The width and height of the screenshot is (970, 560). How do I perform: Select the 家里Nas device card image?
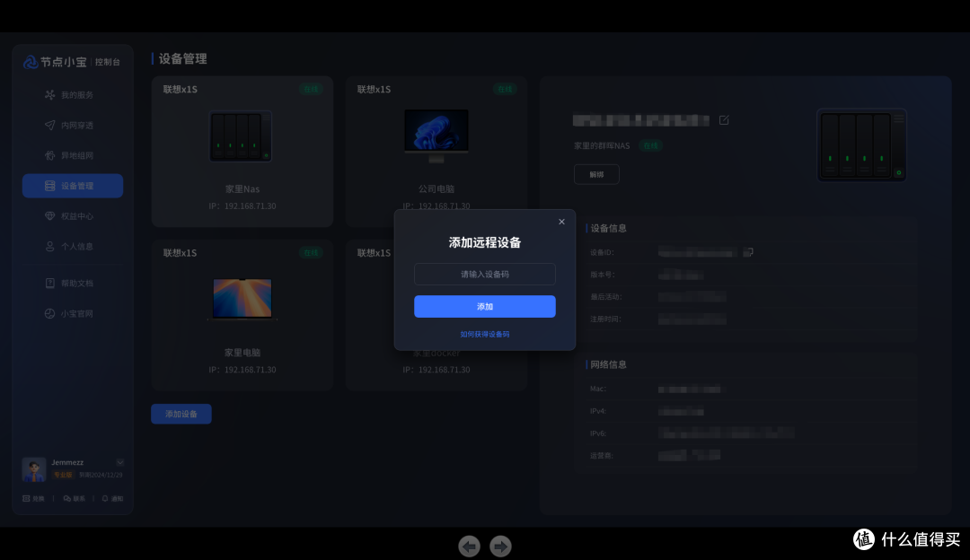click(241, 136)
